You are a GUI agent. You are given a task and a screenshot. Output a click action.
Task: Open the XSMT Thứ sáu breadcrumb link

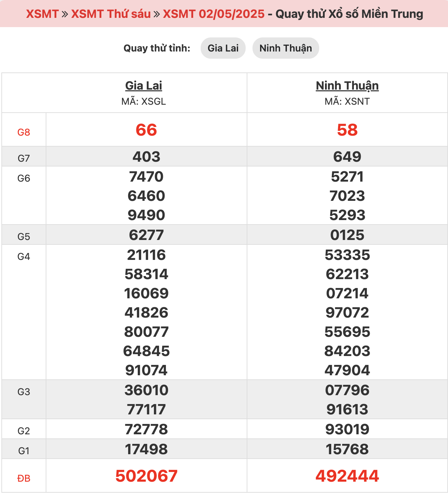pyautogui.click(x=111, y=14)
